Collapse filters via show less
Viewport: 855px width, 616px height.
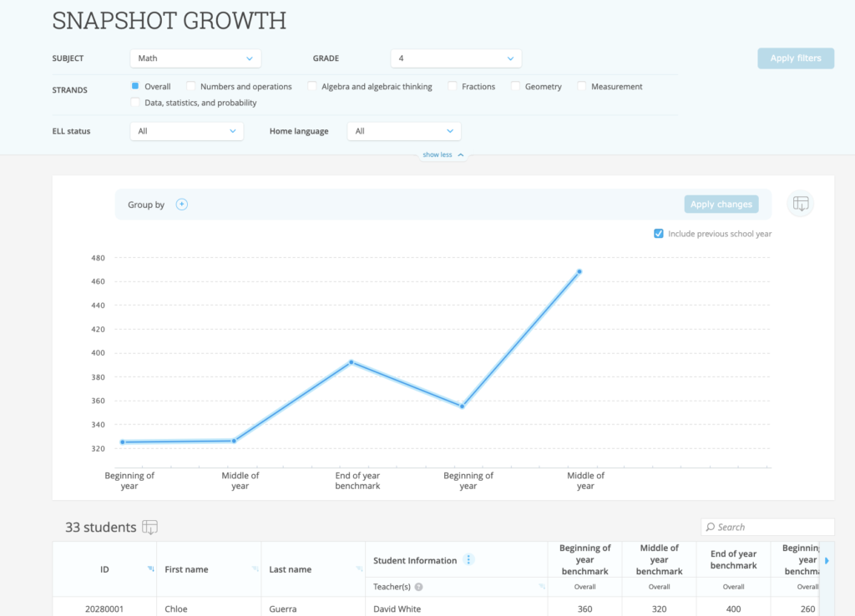pos(441,154)
